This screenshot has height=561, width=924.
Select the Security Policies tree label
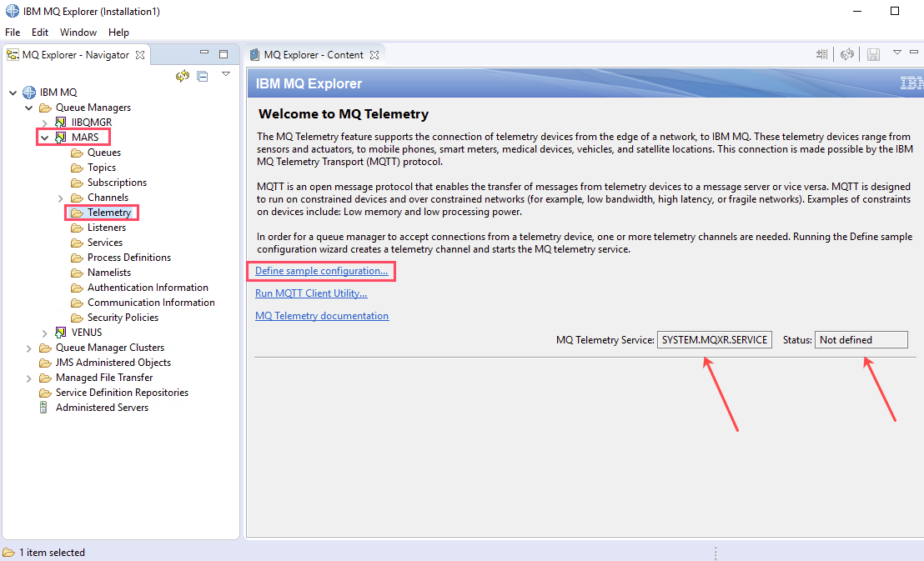pyautogui.click(x=123, y=318)
